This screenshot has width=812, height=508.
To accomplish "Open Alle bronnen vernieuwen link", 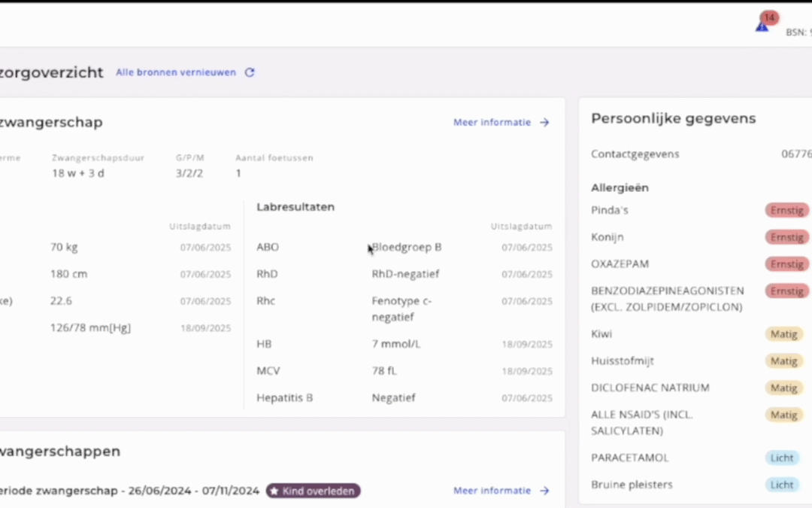I will click(175, 73).
